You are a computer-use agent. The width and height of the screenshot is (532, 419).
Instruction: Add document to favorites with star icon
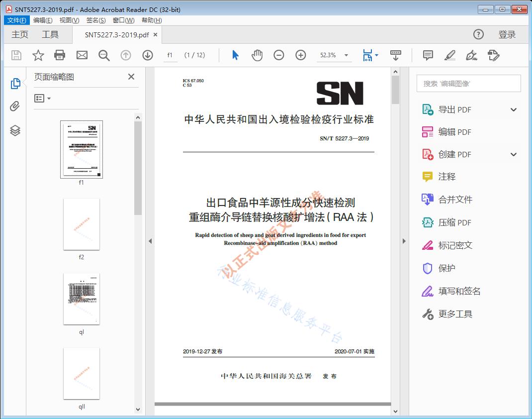(x=38, y=55)
